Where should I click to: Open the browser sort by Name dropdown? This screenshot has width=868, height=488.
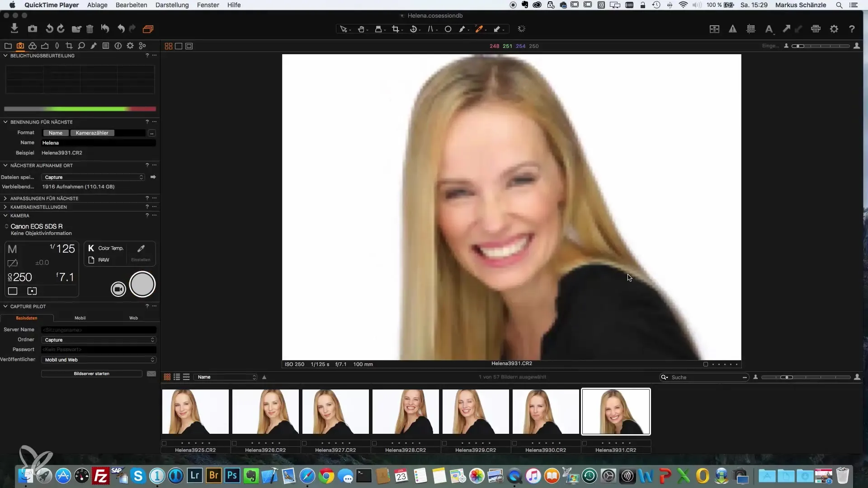[x=226, y=377]
